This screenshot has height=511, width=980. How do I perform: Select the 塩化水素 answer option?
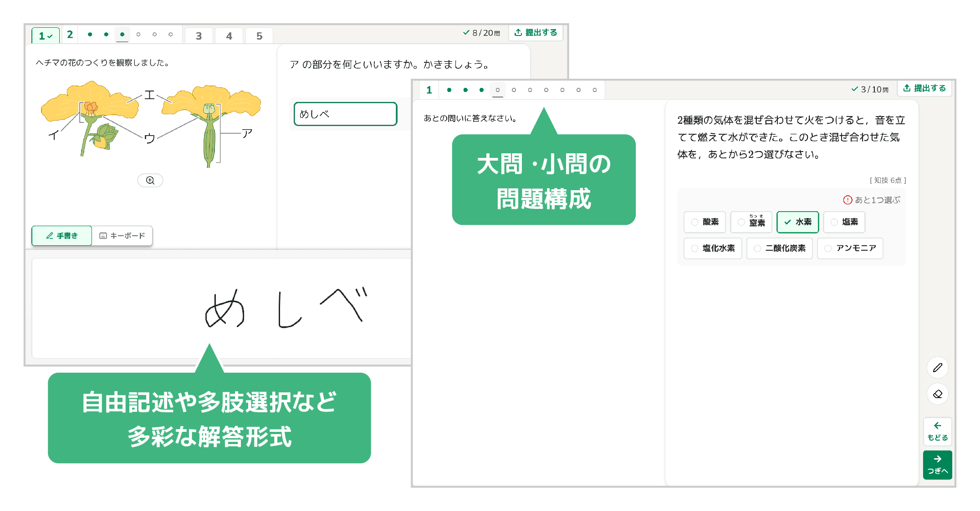pos(713,248)
